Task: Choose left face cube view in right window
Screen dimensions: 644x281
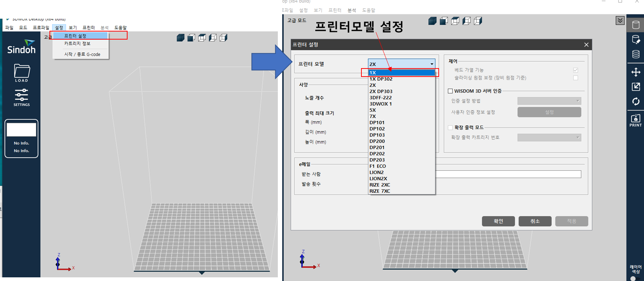Action: pos(467,21)
